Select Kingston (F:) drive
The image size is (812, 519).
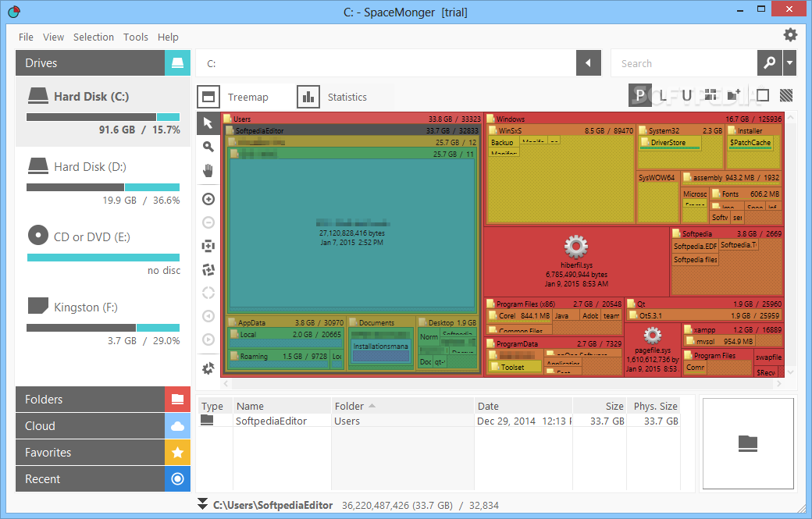coord(103,322)
